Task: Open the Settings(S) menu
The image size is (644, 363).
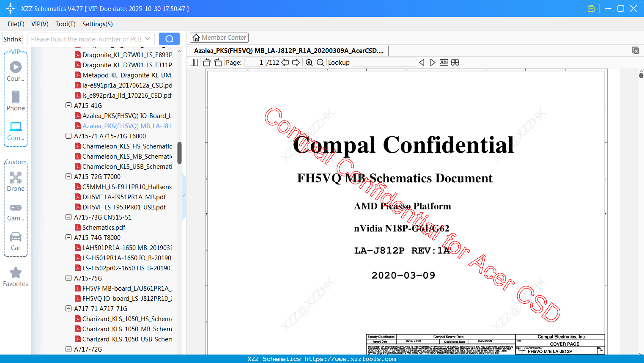Action: point(98,24)
